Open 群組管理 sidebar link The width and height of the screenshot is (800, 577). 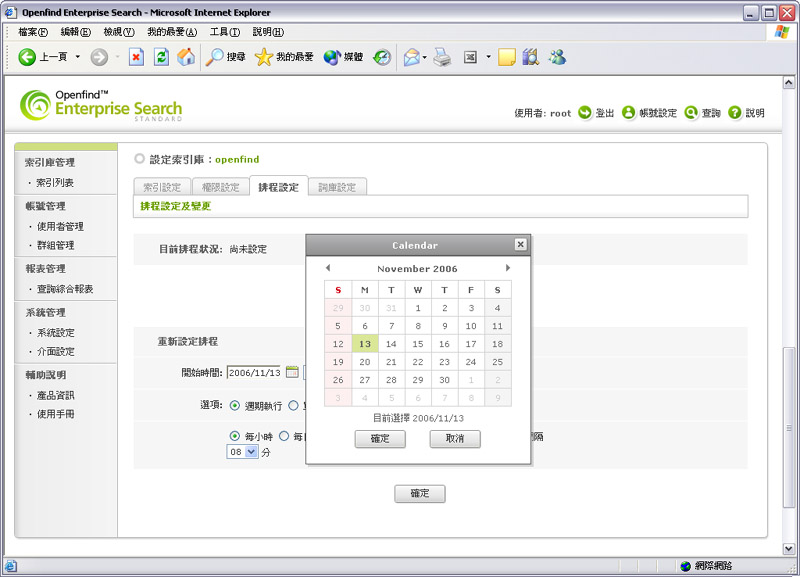pos(56,245)
